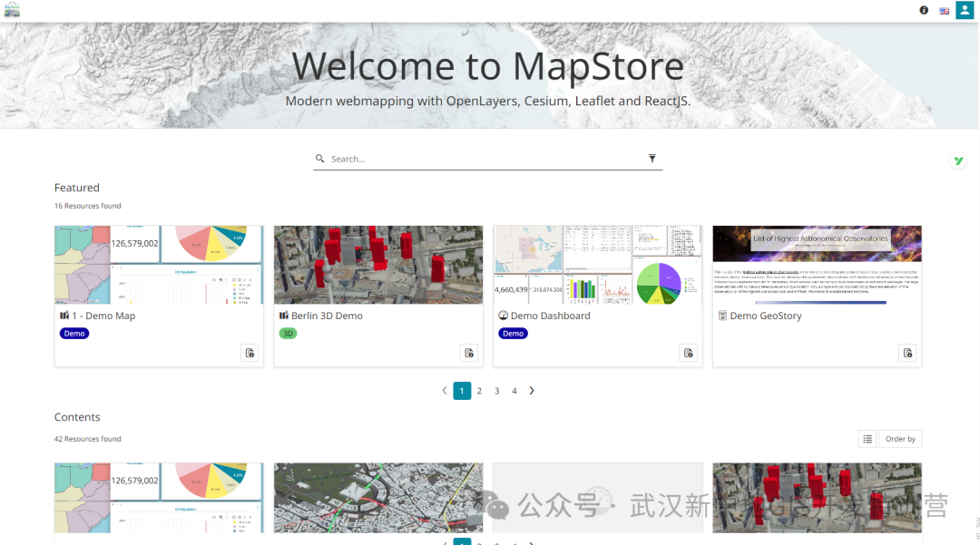The width and height of the screenshot is (980, 545).
Task: Click dashboard icon beside Demo Dashboard
Action: (x=503, y=316)
